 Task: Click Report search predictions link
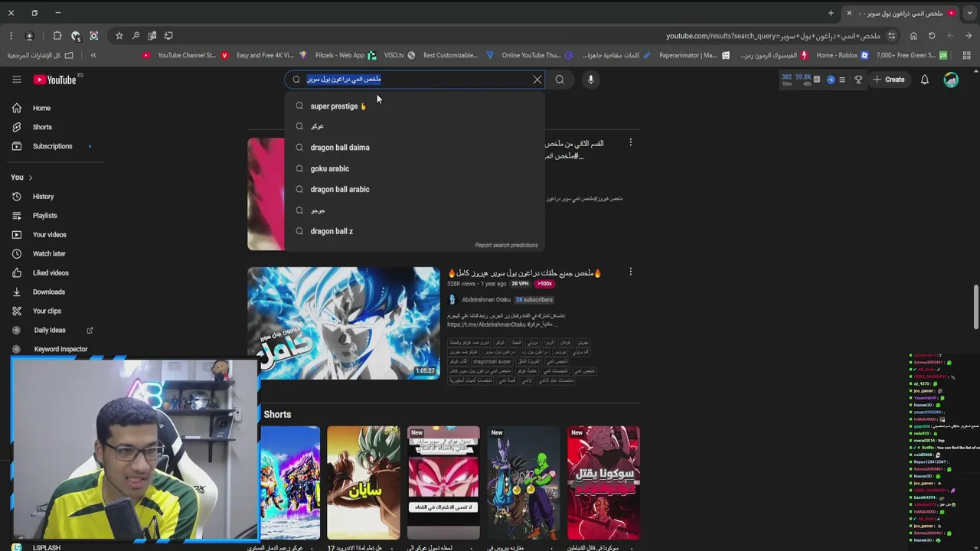tap(506, 245)
